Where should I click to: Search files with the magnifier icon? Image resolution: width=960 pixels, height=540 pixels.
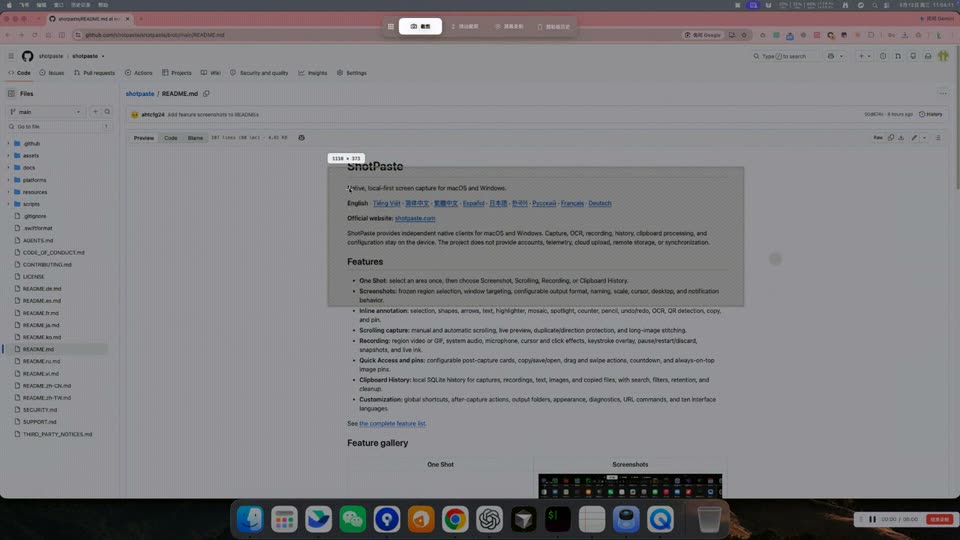[x=107, y=112]
